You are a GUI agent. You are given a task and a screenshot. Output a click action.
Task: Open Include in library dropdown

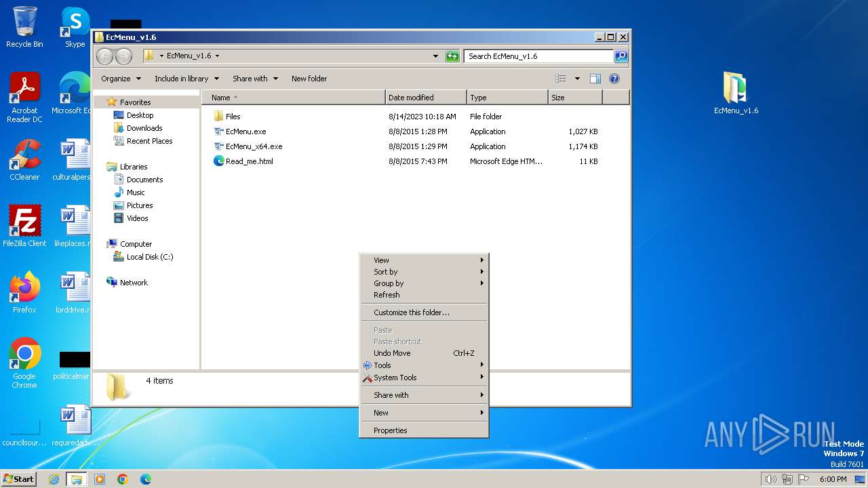click(x=186, y=79)
